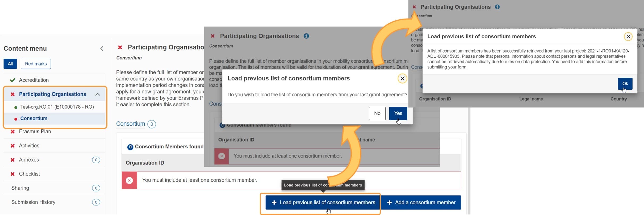Image resolution: width=644 pixels, height=215 pixels.
Task: Click the Submission History count badge
Action: pyautogui.click(x=96, y=202)
